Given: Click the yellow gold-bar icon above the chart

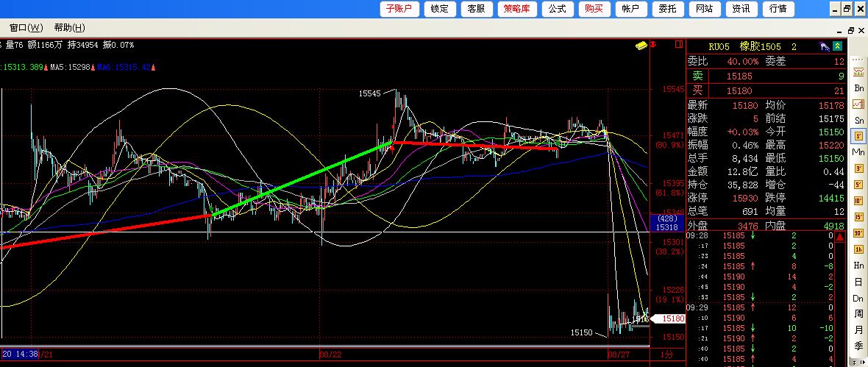Looking at the screenshot, I should coord(642,46).
